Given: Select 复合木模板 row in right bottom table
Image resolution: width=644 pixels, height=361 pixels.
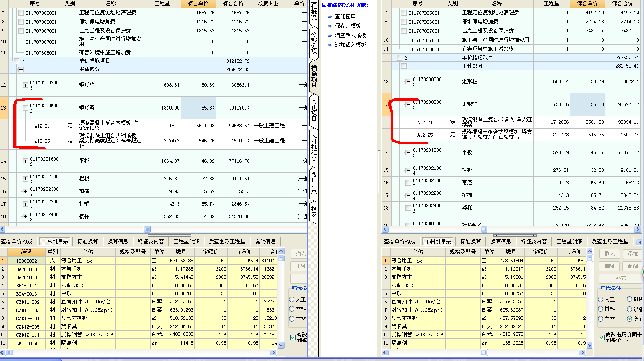Looking at the screenshot, I should pos(484,318).
